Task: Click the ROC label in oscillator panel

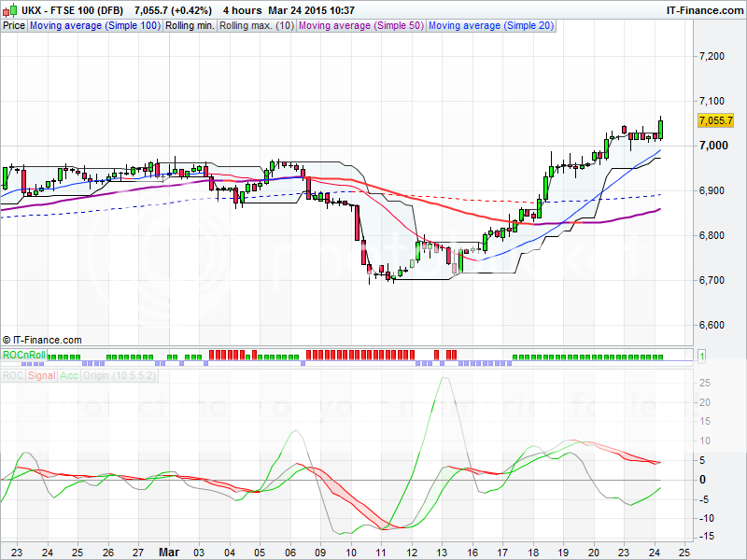Action: [12, 375]
